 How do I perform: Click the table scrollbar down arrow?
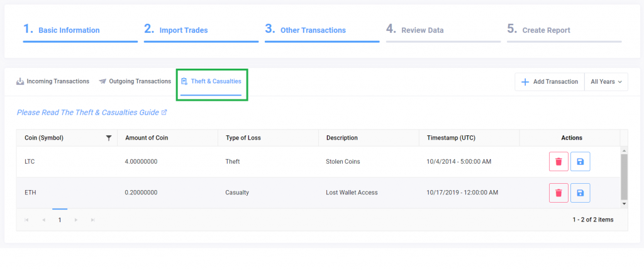tap(625, 203)
